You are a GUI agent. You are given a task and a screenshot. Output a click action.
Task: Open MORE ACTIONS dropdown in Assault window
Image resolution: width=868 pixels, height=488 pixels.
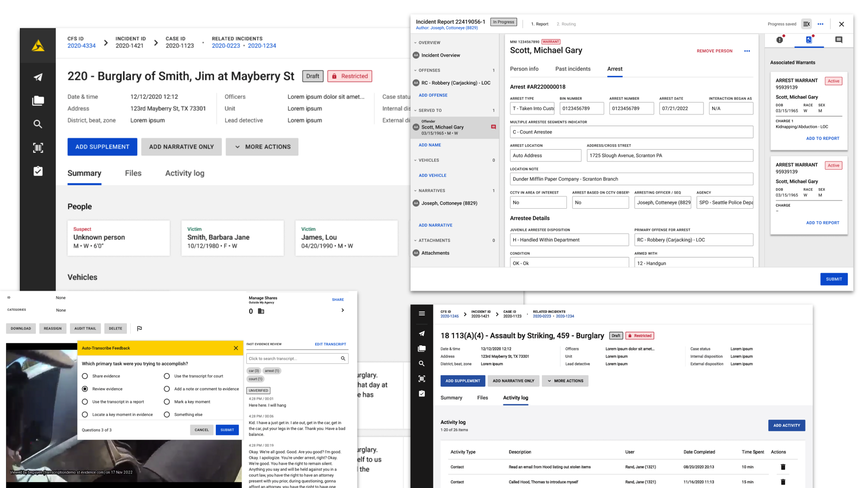pyautogui.click(x=565, y=381)
